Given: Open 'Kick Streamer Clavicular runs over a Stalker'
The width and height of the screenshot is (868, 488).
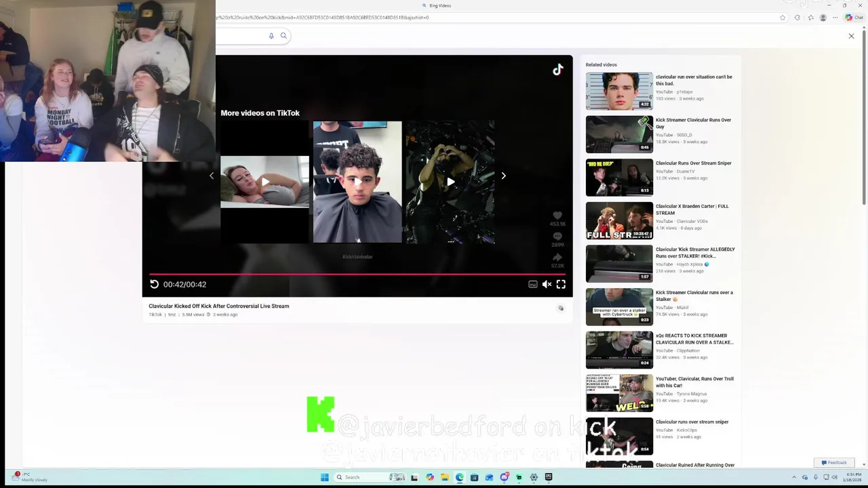Looking at the screenshot, I should coord(694,296).
